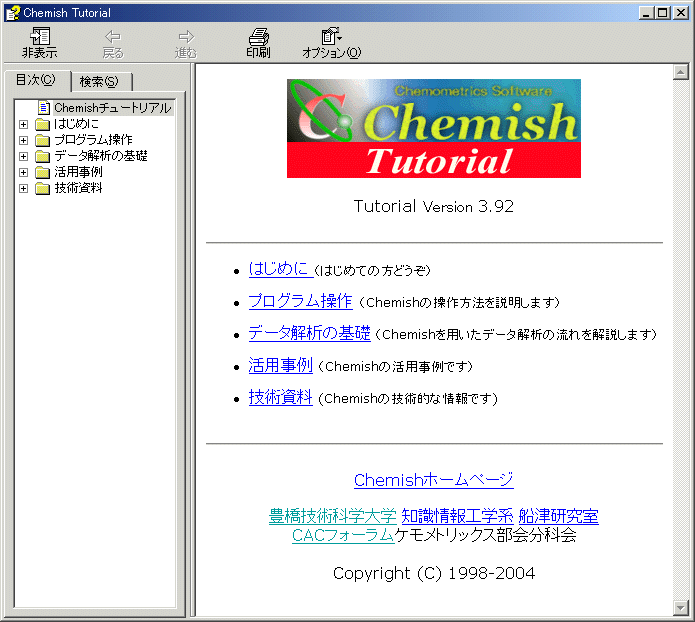Click the scrollbar up arrow
The image size is (695, 622).
pos(680,72)
